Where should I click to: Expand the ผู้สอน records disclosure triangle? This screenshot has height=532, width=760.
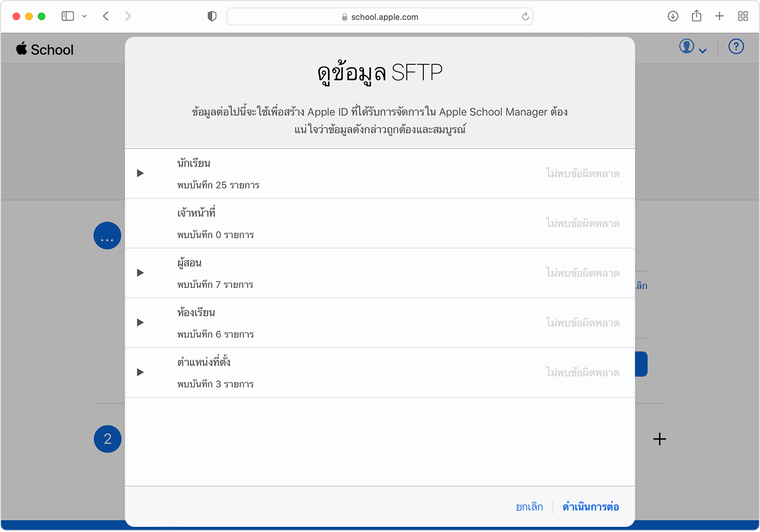pos(140,273)
